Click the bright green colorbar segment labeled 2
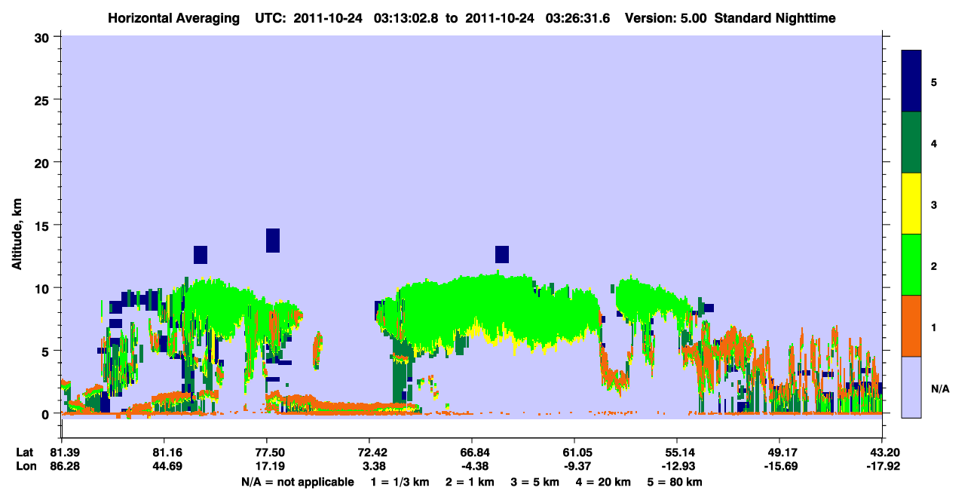 click(911, 265)
